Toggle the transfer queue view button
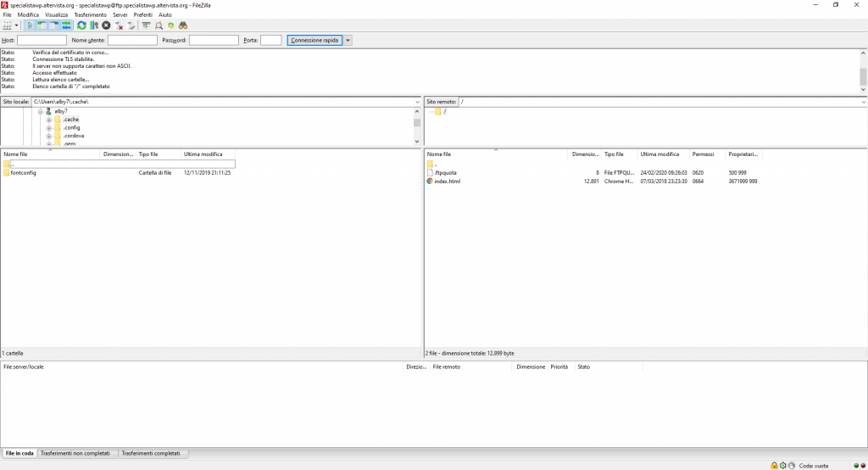The height and width of the screenshot is (470, 868). pos(66,25)
